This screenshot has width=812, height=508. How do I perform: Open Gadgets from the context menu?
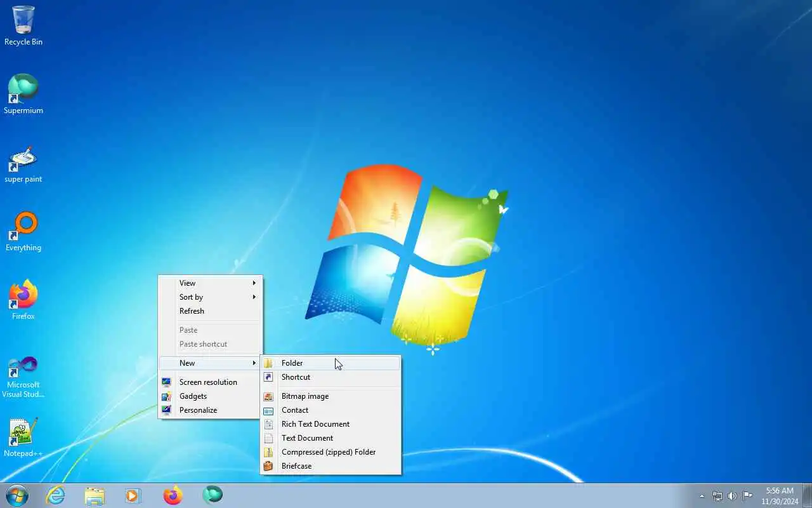point(211,396)
